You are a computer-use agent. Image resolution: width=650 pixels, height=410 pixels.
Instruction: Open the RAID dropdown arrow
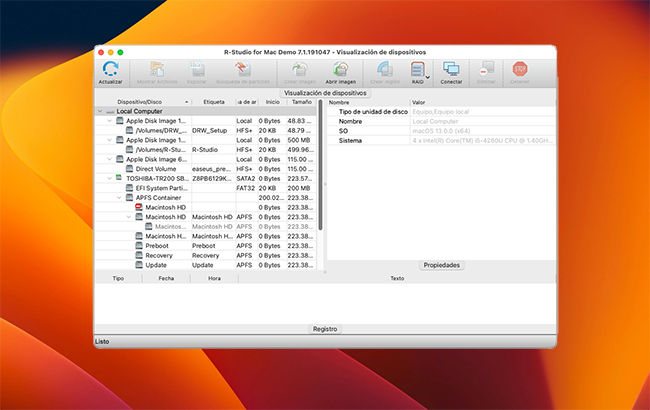point(428,77)
